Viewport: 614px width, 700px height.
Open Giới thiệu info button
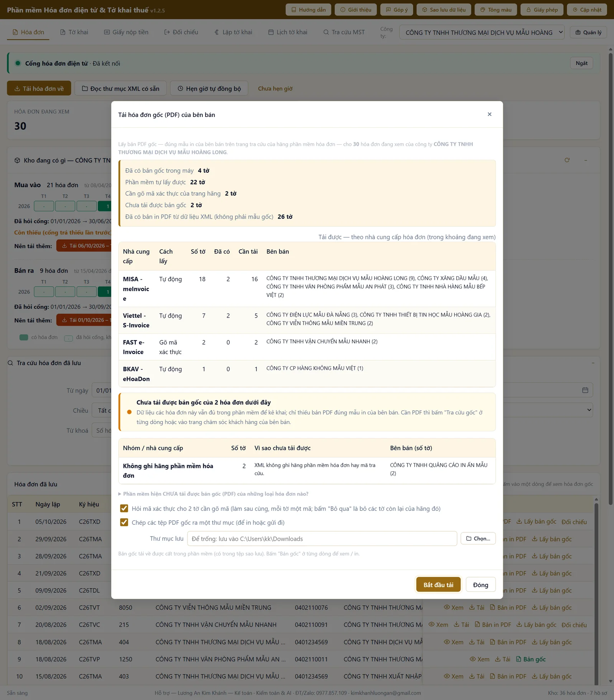click(356, 10)
